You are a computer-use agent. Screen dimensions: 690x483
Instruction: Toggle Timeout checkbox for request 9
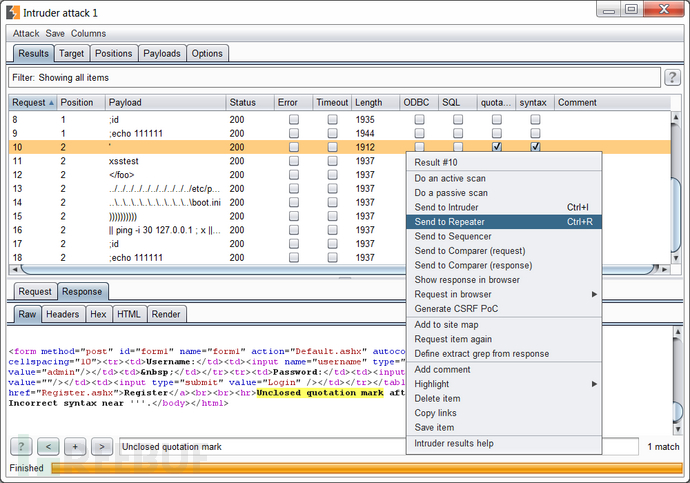[332, 133]
